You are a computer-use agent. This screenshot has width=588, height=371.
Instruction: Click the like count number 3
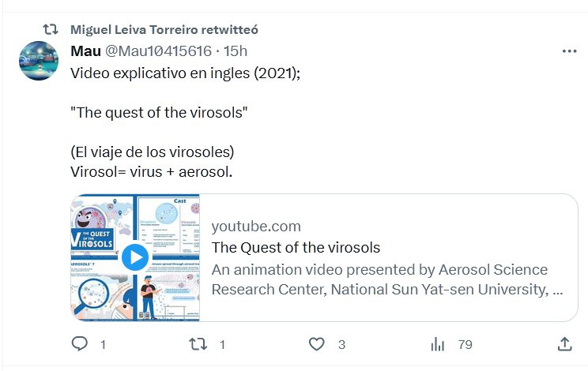341,344
